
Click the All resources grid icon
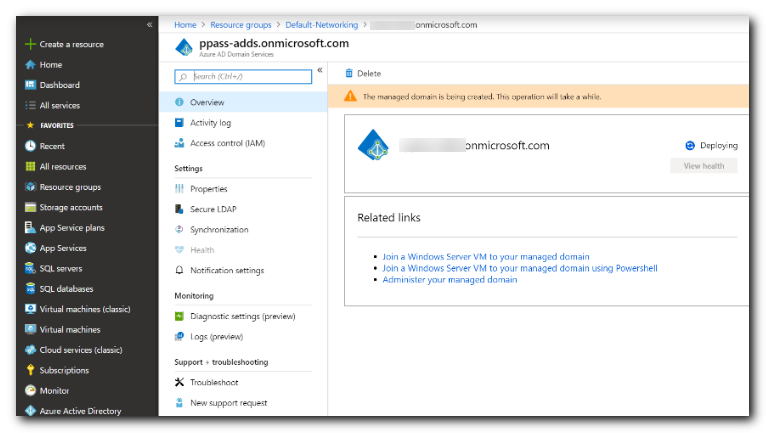click(x=30, y=166)
